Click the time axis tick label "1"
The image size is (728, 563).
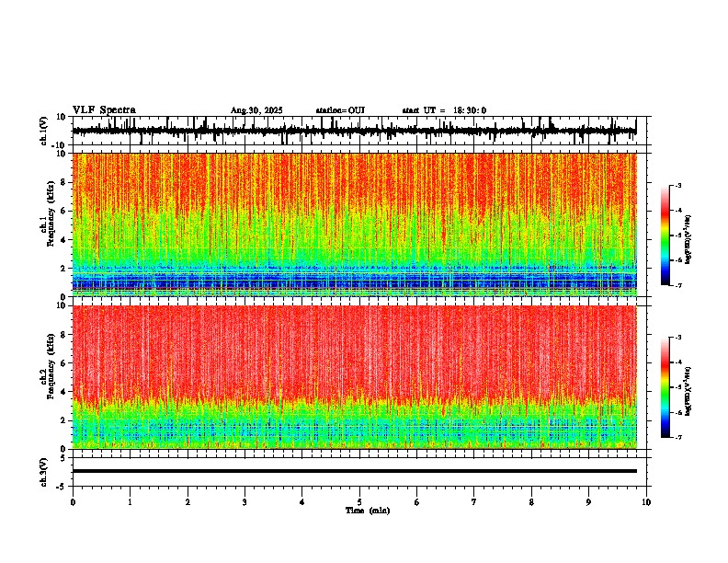(130, 502)
